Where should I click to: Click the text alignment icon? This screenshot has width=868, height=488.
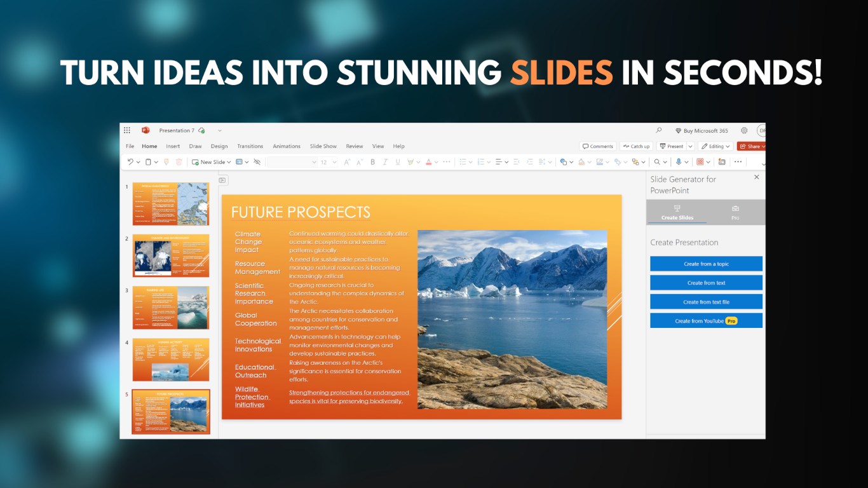click(498, 162)
